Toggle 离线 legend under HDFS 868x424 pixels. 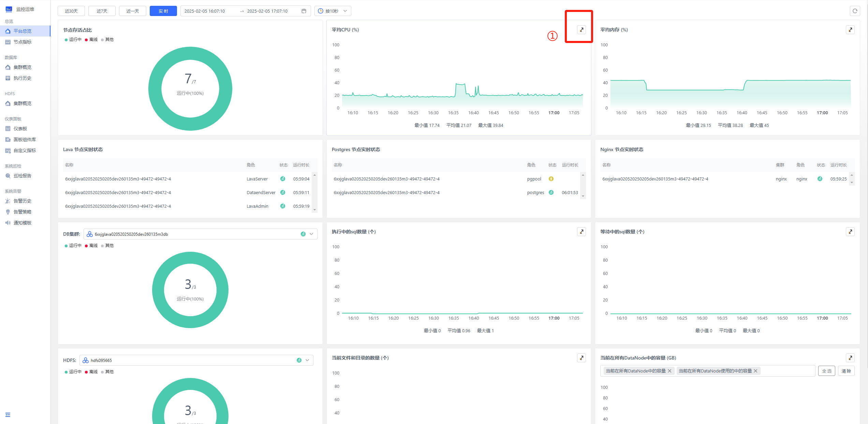coord(91,372)
